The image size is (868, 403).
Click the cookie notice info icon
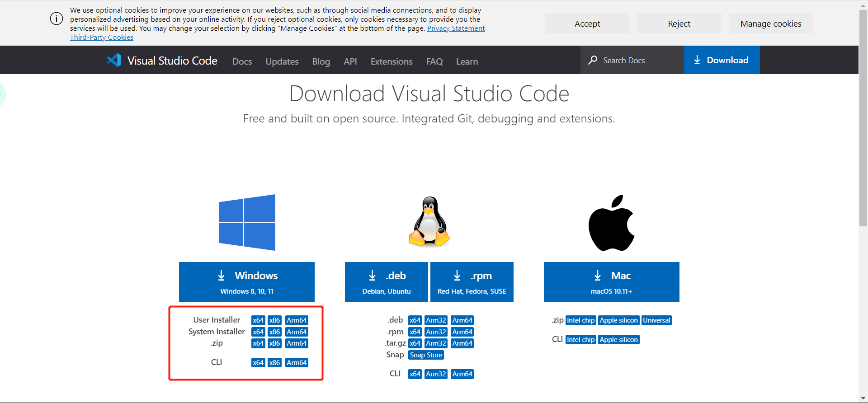click(57, 19)
